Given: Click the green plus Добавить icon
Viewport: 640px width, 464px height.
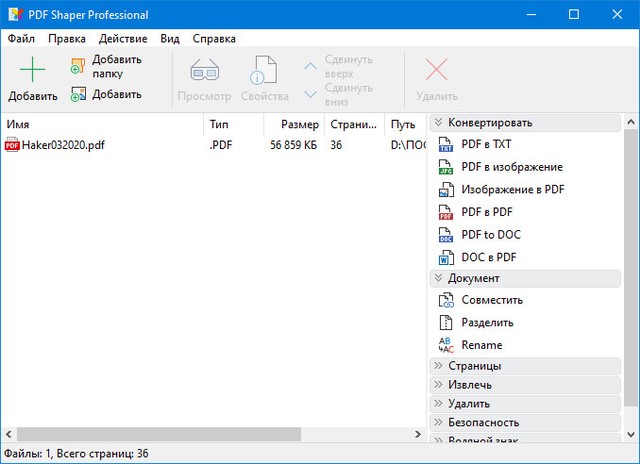Looking at the screenshot, I should point(33,70).
